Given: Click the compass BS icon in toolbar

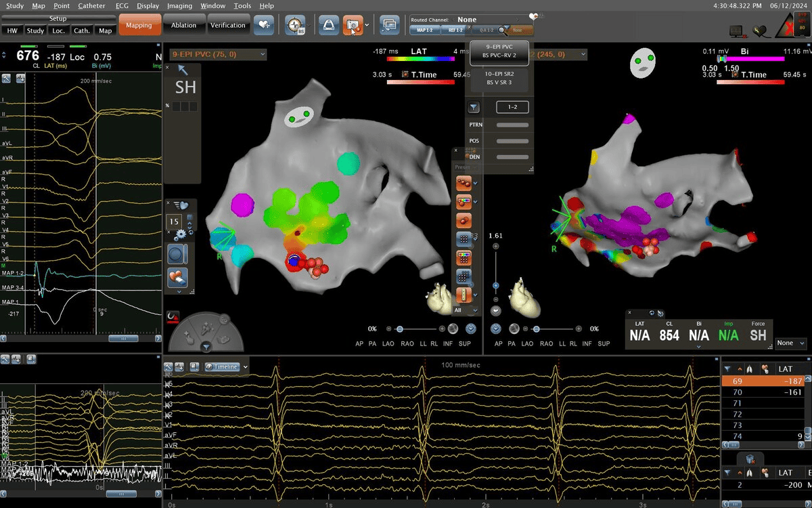Looking at the screenshot, I should pyautogui.click(x=295, y=26).
